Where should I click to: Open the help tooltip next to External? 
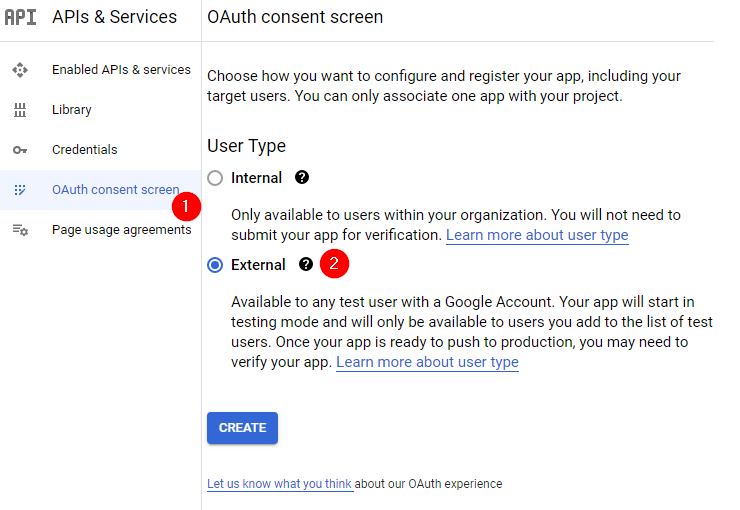tap(306, 265)
